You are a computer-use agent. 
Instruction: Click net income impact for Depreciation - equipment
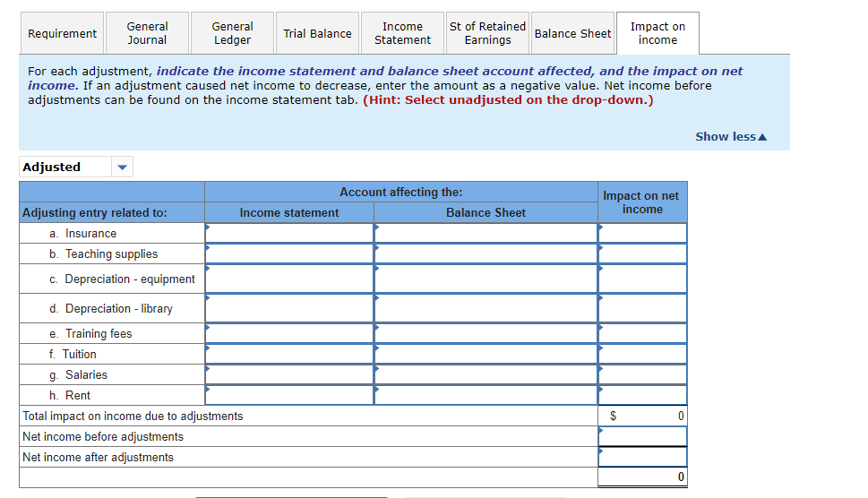pos(642,279)
